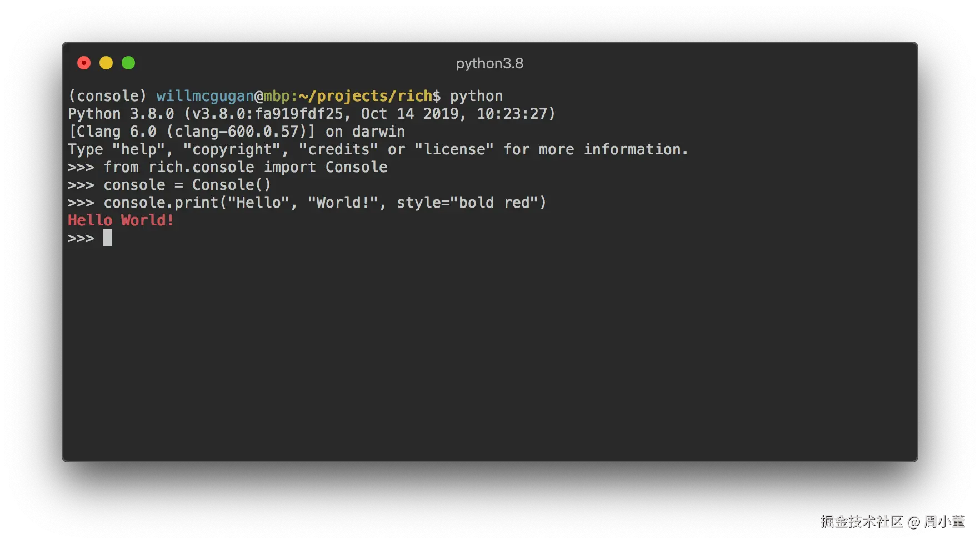This screenshot has width=980, height=544.
Task: Click the watermark text at bottom right
Action: pos(893,522)
